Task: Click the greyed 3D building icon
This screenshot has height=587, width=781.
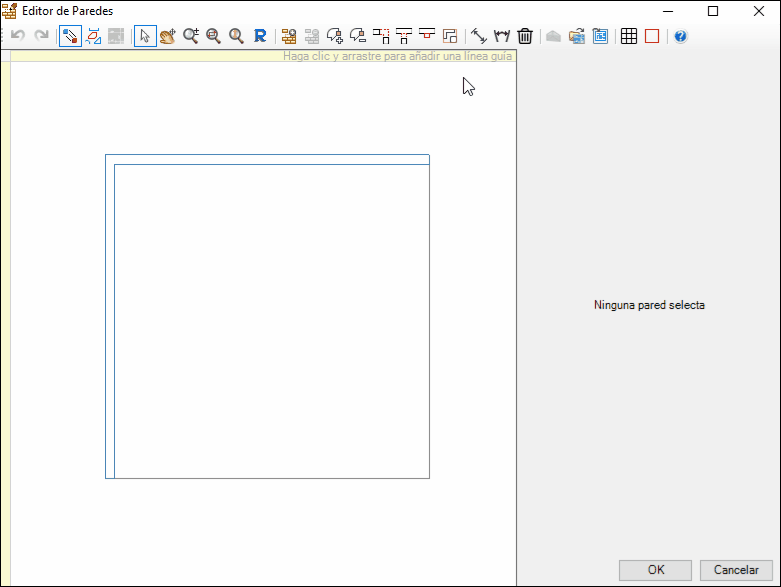Action: point(553,36)
